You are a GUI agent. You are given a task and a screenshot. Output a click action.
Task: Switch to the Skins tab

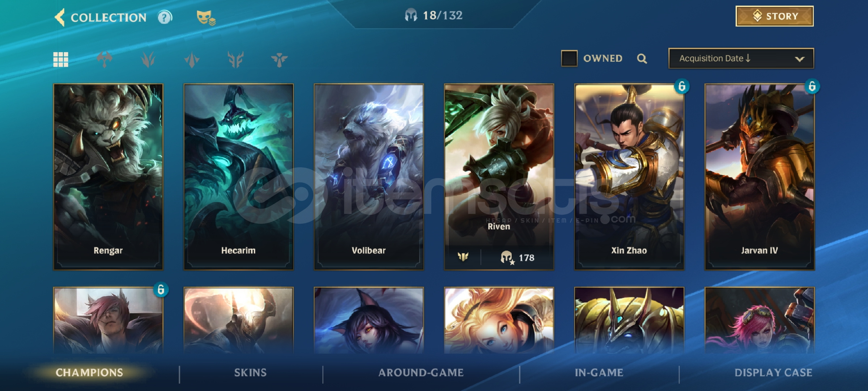point(250,373)
